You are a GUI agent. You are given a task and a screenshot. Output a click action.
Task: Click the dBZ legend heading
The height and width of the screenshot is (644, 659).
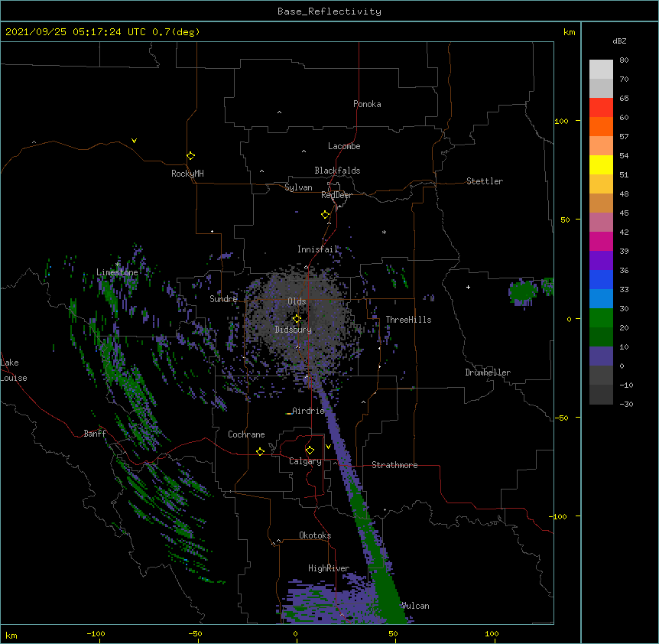pos(619,41)
